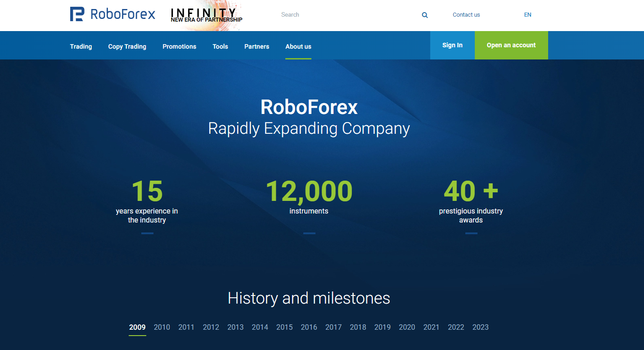The width and height of the screenshot is (644, 350).
Task: Click the History and milestones heading
Action: click(x=309, y=298)
